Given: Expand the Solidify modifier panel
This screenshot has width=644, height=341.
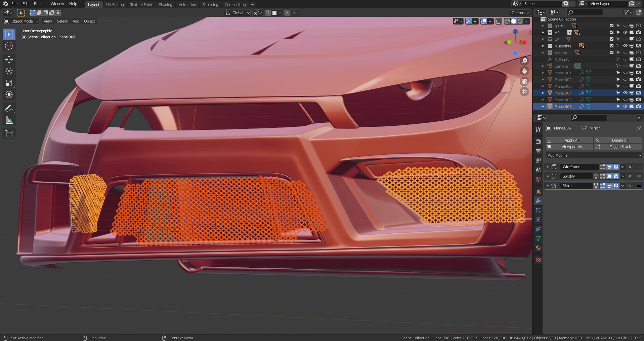Looking at the screenshot, I should (548, 176).
